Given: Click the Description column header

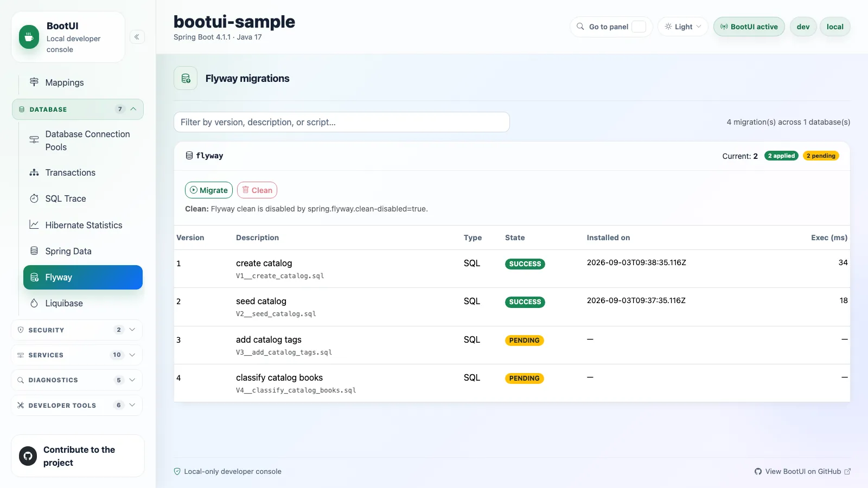Looking at the screenshot, I should click(258, 237).
